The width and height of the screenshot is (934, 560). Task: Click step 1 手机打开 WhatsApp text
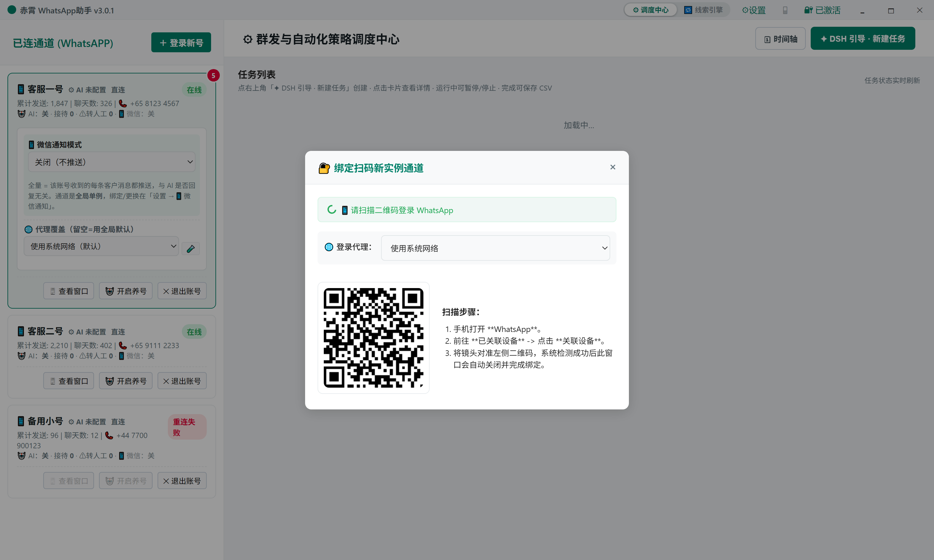[x=498, y=329]
